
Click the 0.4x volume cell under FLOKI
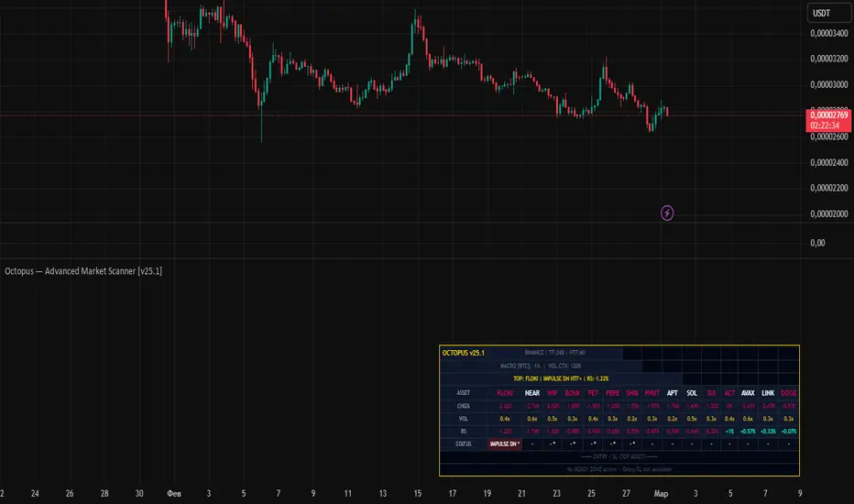[504, 419]
